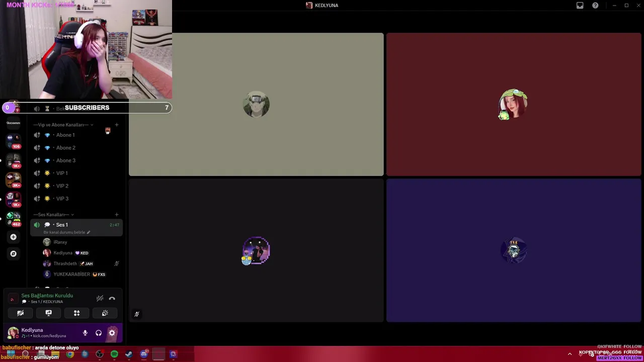The image size is (644, 362).
Task: Add a server plus button
Action: point(13,237)
